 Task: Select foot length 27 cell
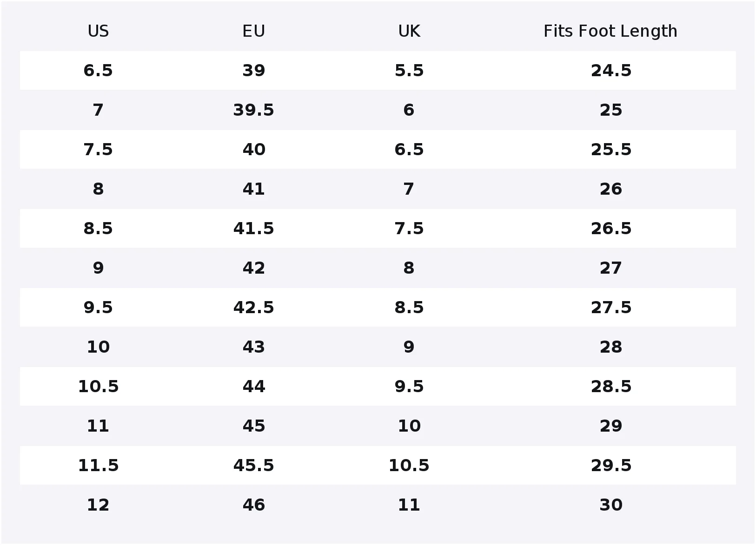pos(611,268)
